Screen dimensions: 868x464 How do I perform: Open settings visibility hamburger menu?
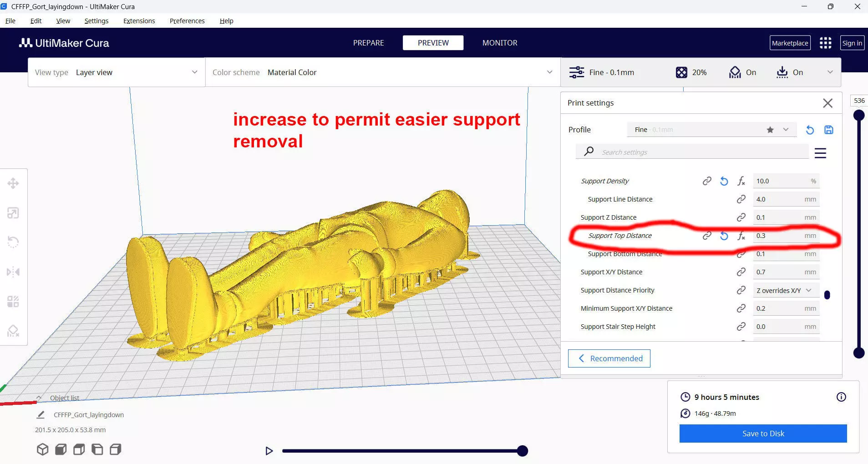[x=820, y=153]
